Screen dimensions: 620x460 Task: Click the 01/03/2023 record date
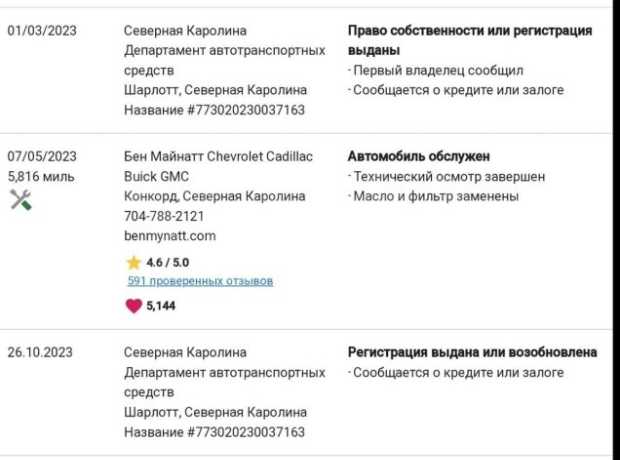click(x=42, y=30)
